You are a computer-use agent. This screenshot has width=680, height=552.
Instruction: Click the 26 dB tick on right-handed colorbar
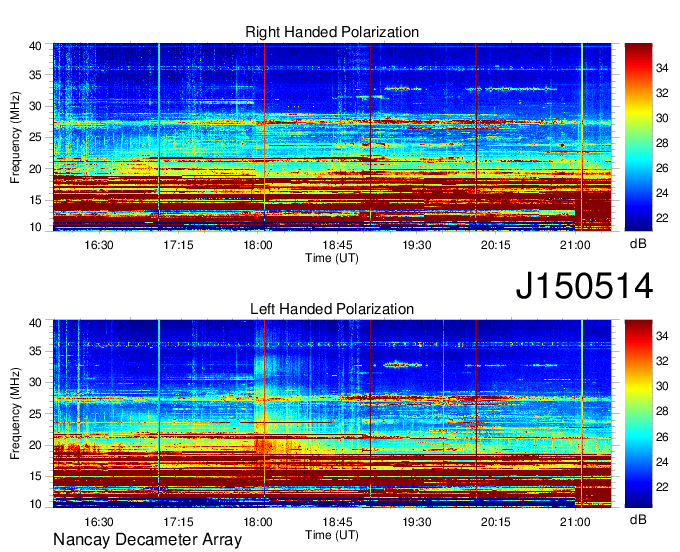(x=662, y=168)
